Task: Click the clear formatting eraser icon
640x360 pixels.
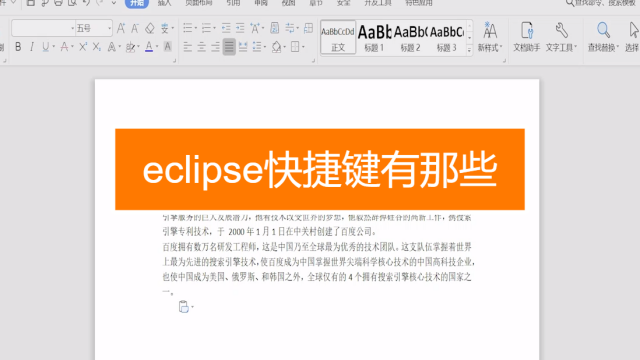Action: click(150, 28)
